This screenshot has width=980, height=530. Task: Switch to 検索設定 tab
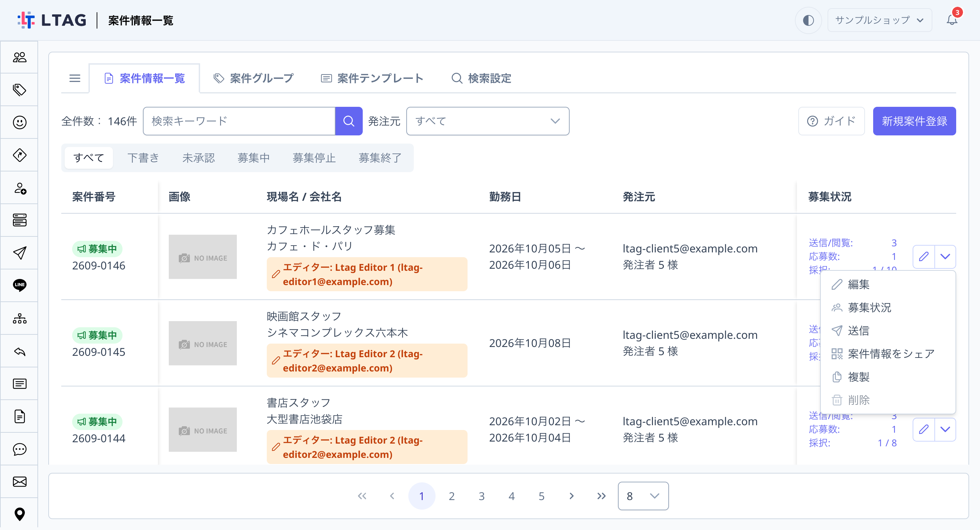click(481, 78)
